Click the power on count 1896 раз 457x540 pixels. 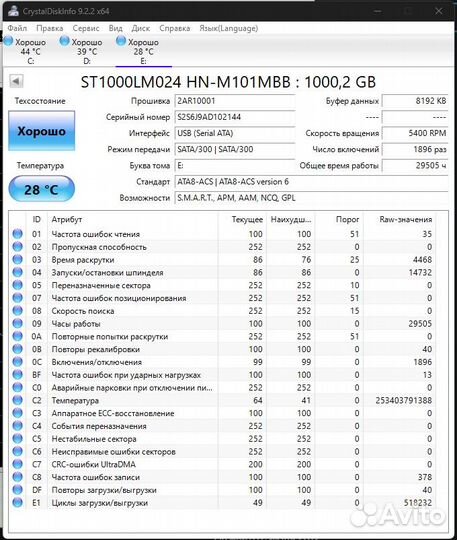415,149
